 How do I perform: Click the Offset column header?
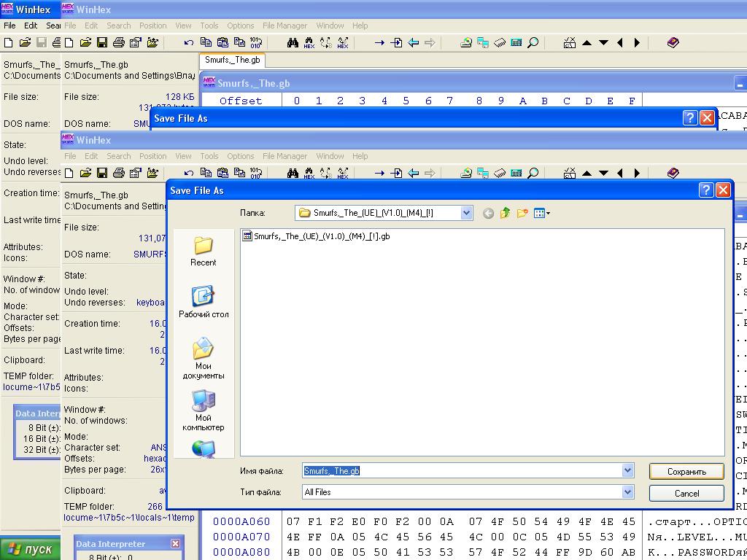coord(241,101)
